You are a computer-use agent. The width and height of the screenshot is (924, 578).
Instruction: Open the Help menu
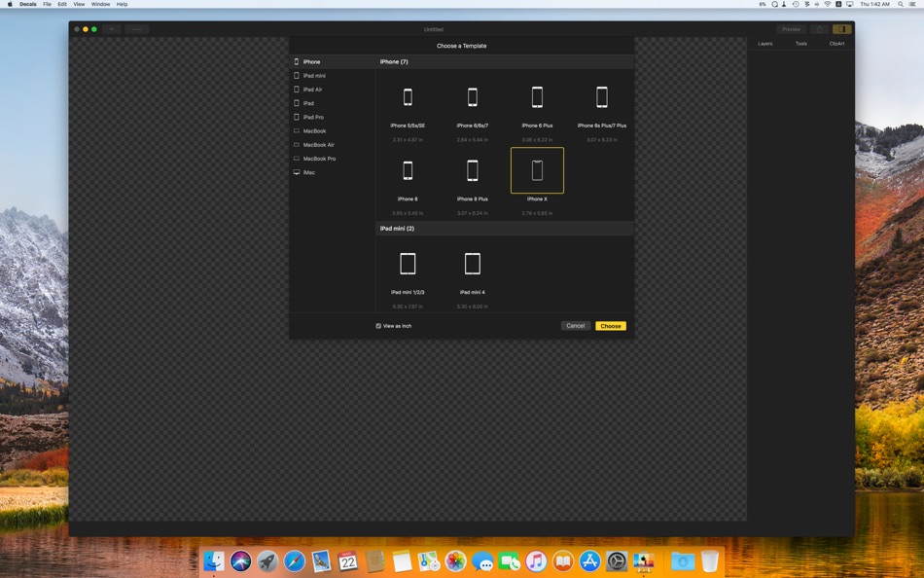tap(122, 4)
